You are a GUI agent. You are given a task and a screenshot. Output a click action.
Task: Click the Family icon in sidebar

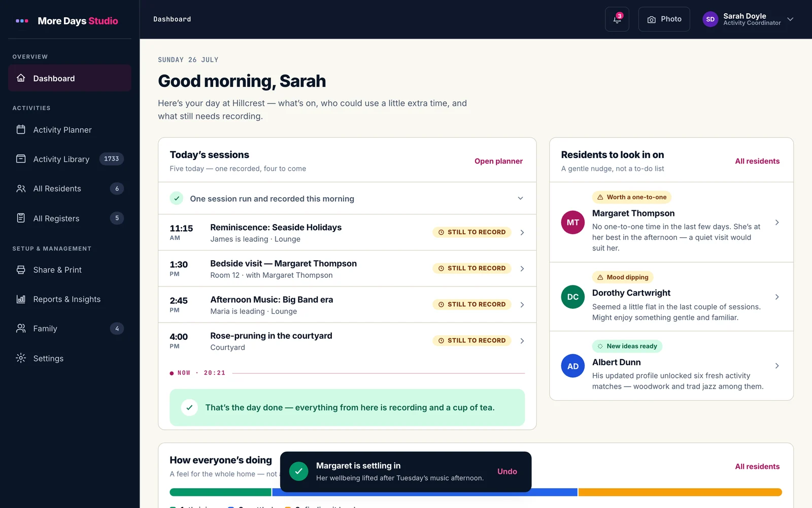[x=21, y=329]
